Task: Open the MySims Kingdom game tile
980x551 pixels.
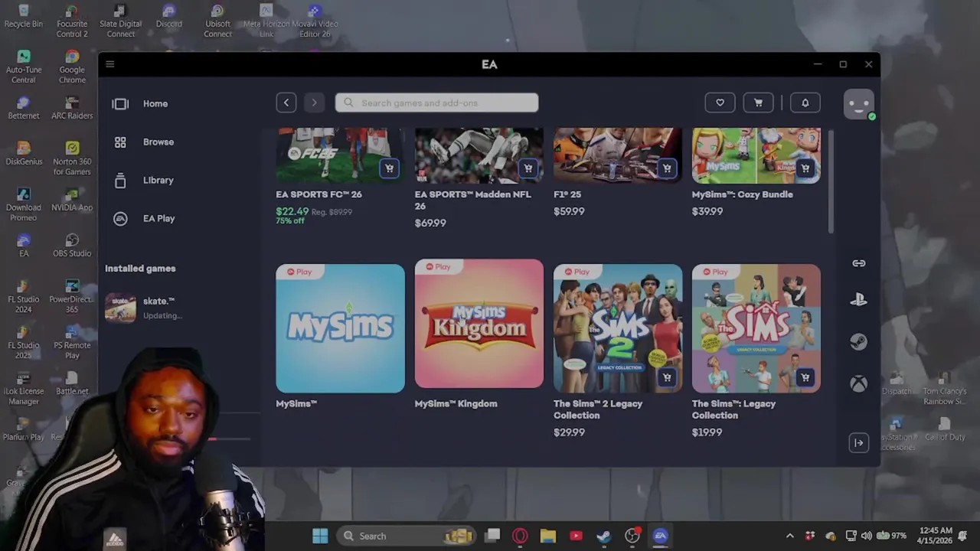Action: pos(479,324)
